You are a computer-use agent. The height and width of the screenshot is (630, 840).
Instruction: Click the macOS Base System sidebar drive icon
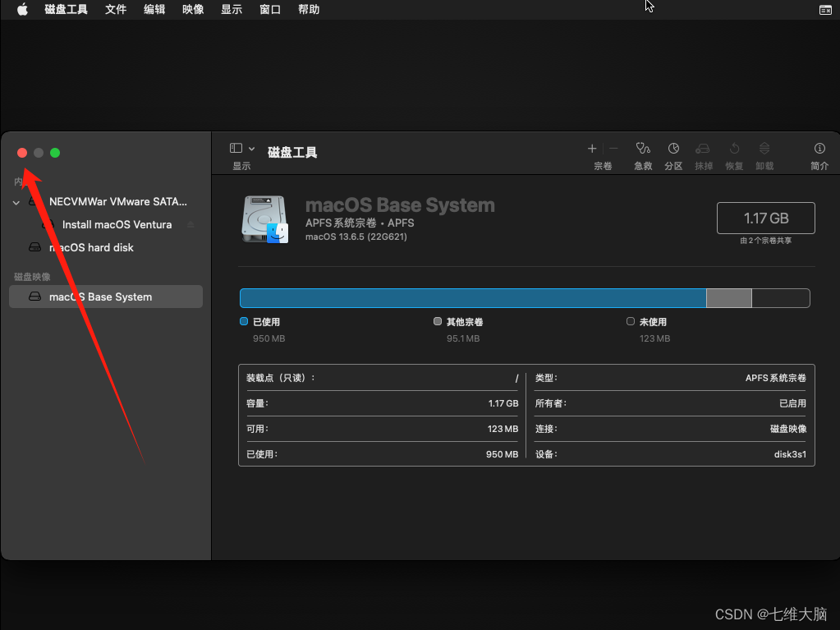[x=34, y=297]
